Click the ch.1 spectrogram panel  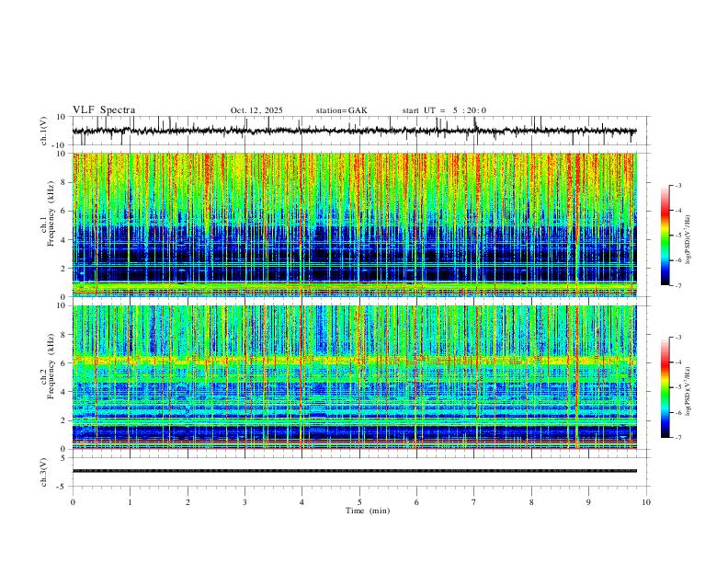click(x=355, y=224)
